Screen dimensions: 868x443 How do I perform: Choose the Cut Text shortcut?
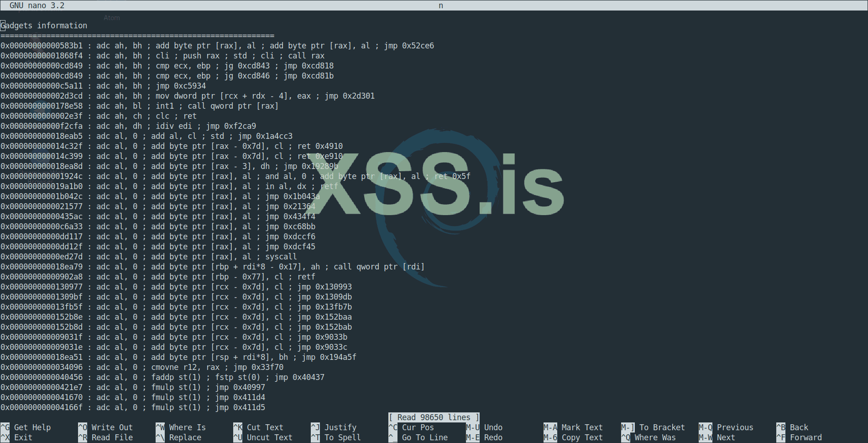[x=258, y=427]
